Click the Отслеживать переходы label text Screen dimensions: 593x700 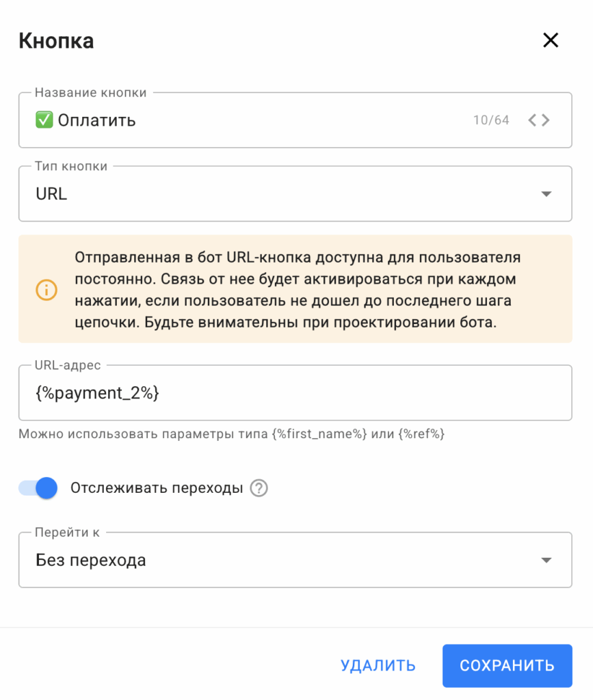157,488
